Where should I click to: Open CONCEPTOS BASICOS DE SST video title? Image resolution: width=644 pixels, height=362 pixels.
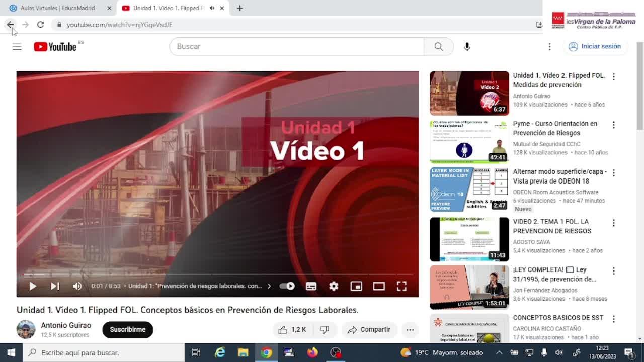[x=558, y=318]
